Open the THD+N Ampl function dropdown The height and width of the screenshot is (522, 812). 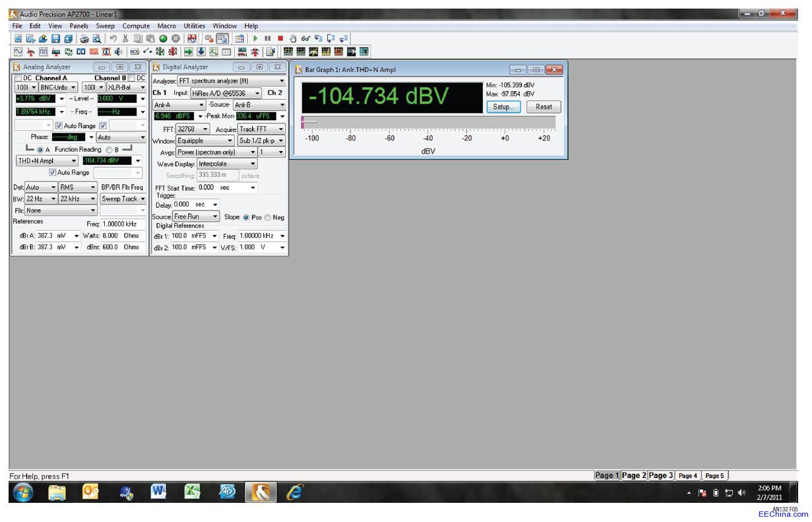(46, 160)
